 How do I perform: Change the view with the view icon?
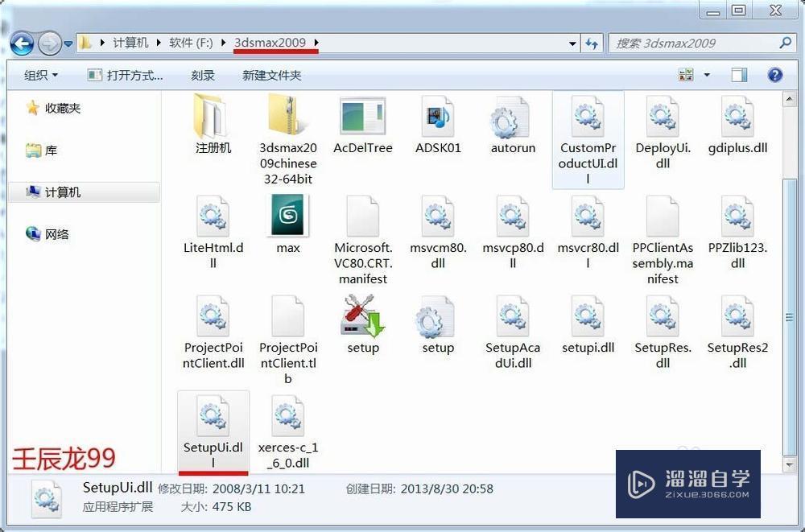click(x=686, y=75)
